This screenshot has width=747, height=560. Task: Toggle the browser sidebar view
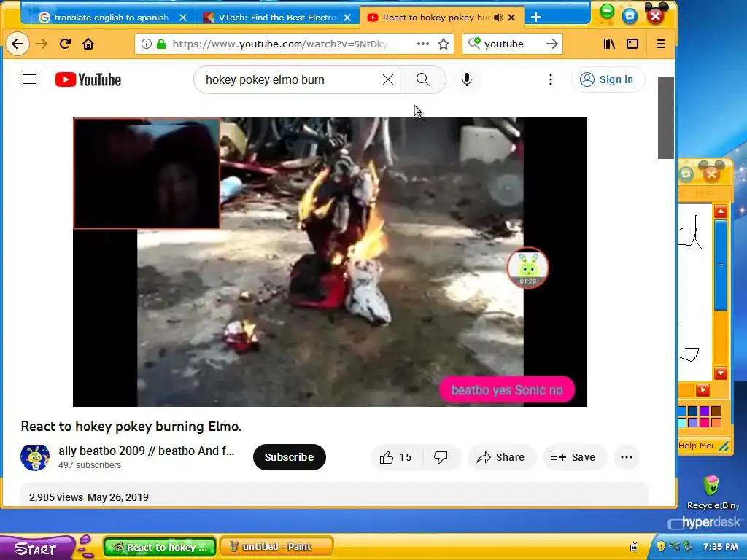(632, 44)
